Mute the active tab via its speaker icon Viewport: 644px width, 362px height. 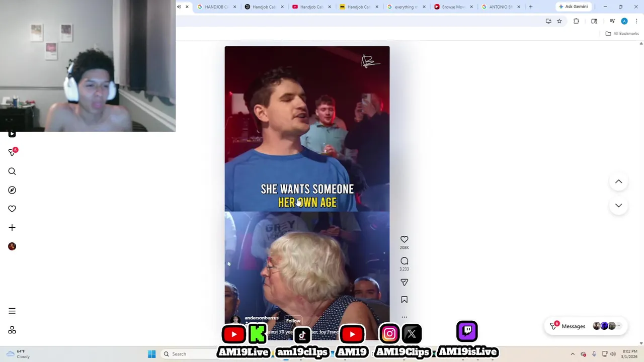point(179,7)
